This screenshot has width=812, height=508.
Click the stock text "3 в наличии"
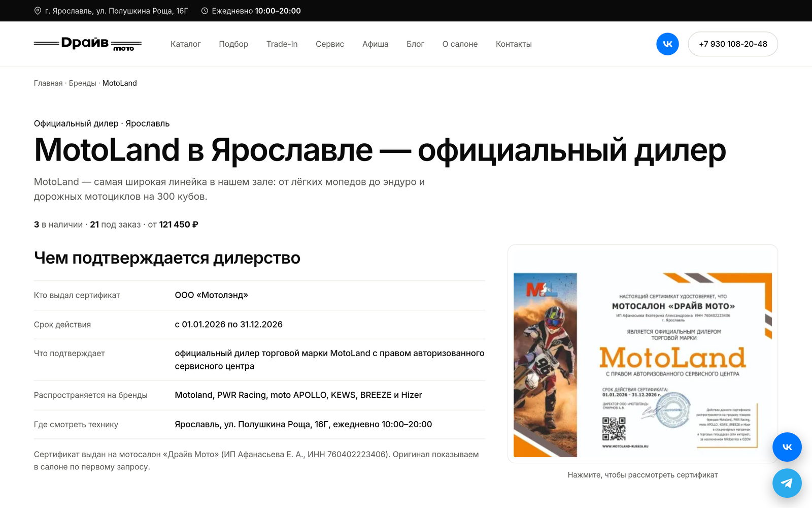pyautogui.click(x=58, y=225)
